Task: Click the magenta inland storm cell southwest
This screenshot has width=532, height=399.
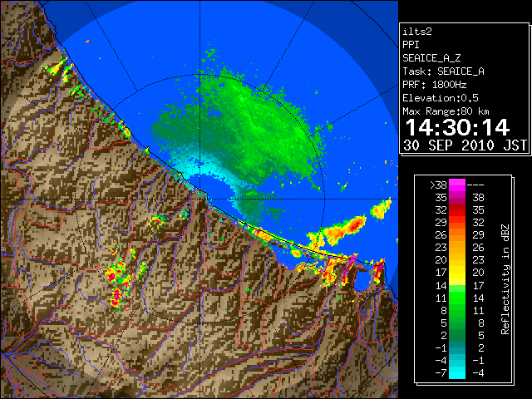Action: click(116, 297)
